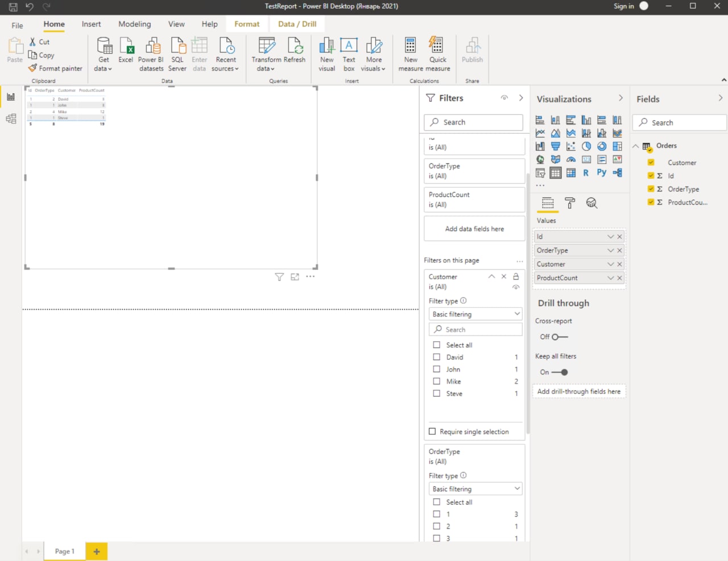Collapse the Visualizations pane chevron

pyautogui.click(x=621, y=98)
